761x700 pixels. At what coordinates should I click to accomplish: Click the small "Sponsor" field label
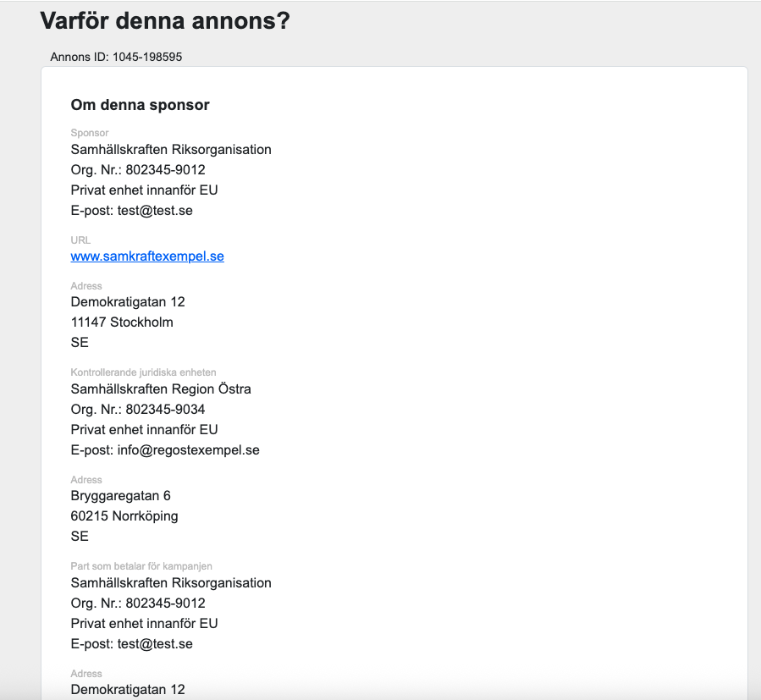tap(90, 133)
